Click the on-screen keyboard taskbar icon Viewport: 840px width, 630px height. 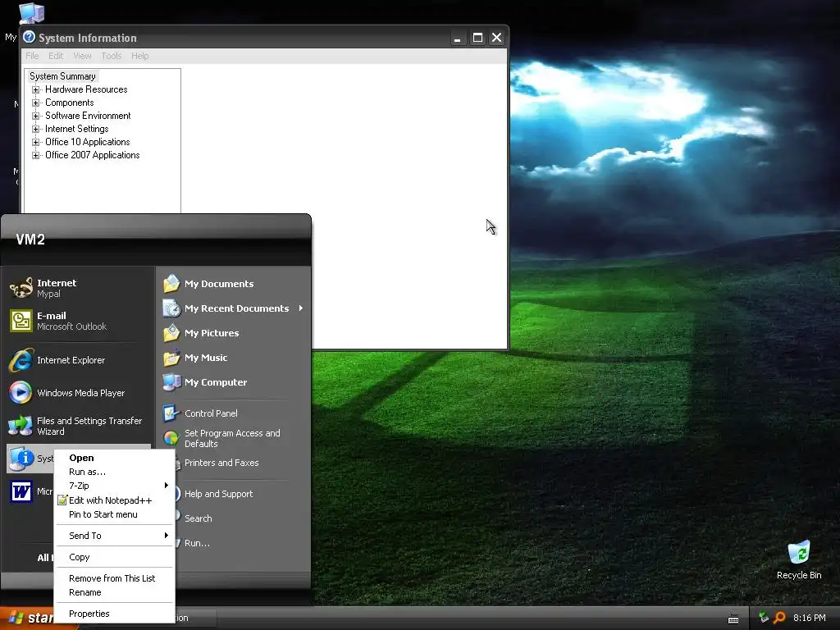pos(733,619)
